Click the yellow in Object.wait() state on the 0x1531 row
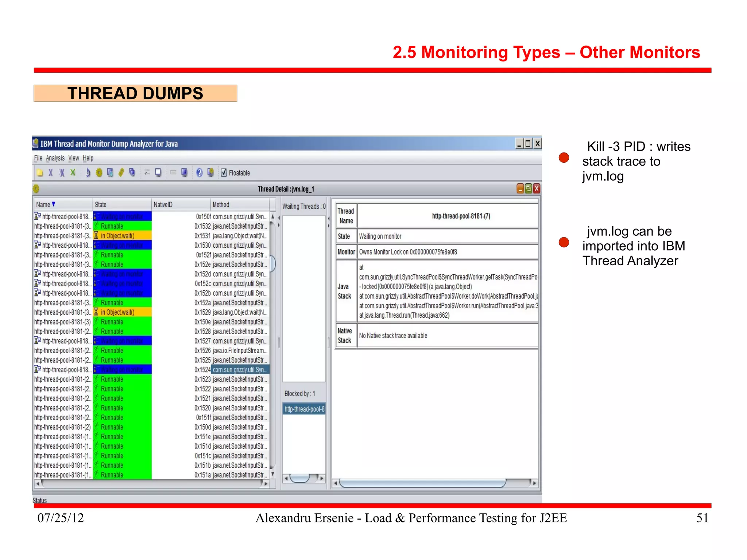The image size is (747, 560). tap(122, 235)
